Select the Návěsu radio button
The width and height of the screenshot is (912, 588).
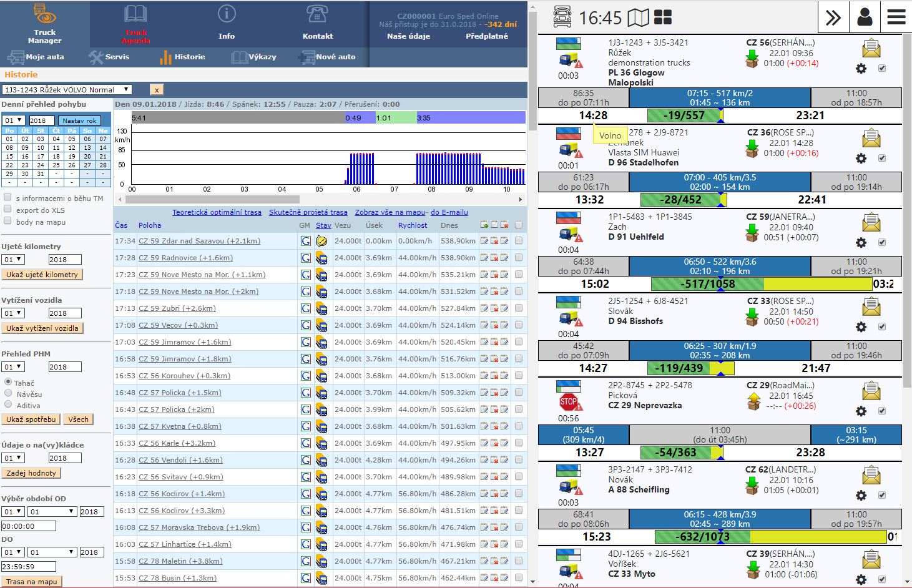(x=8, y=393)
